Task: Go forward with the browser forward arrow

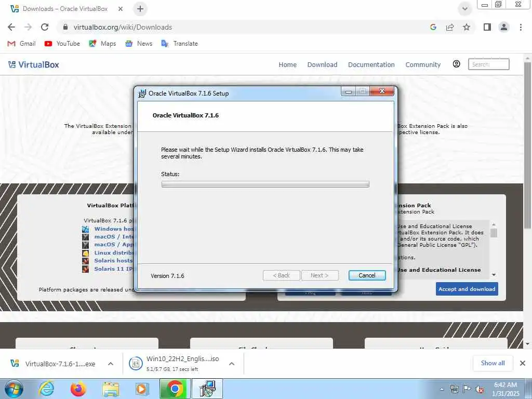Action: pyautogui.click(x=28, y=27)
